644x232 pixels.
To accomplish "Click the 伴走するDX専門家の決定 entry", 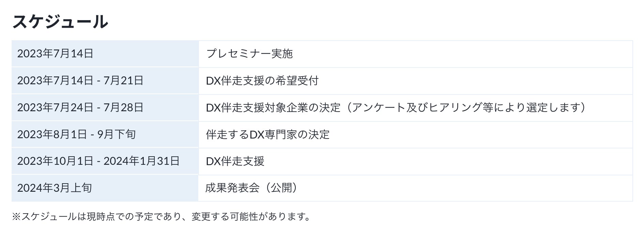I will (268, 134).
